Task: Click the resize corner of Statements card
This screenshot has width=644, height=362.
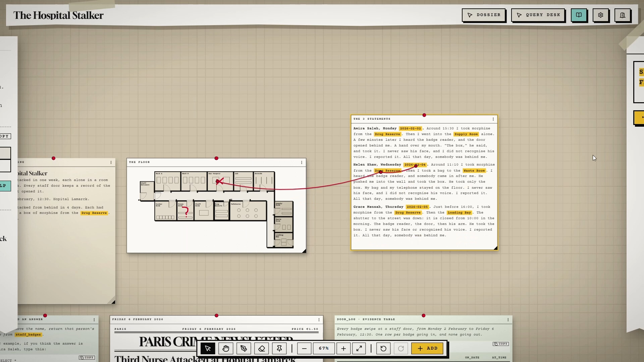Action: pyautogui.click(x=495, y=248)
